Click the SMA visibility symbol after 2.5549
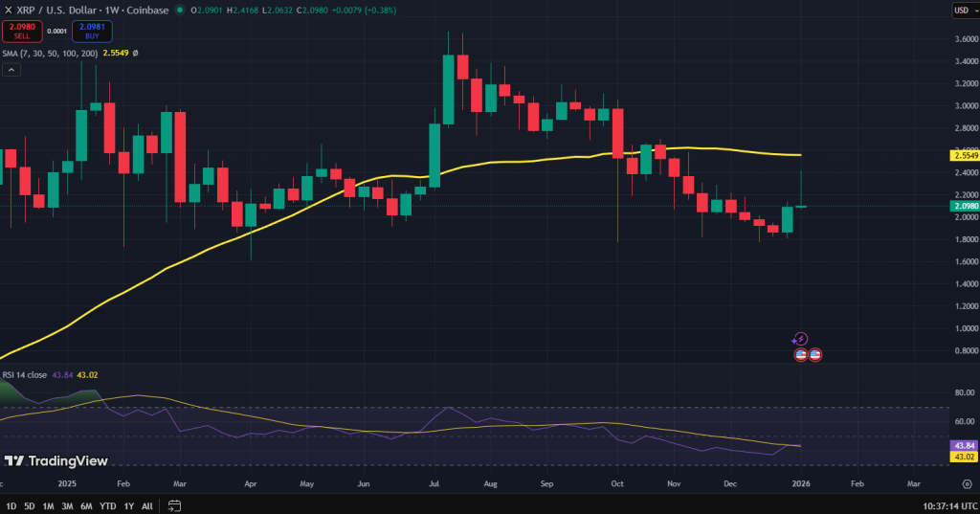This screenshot has width=980, height=514. (136, 54)
